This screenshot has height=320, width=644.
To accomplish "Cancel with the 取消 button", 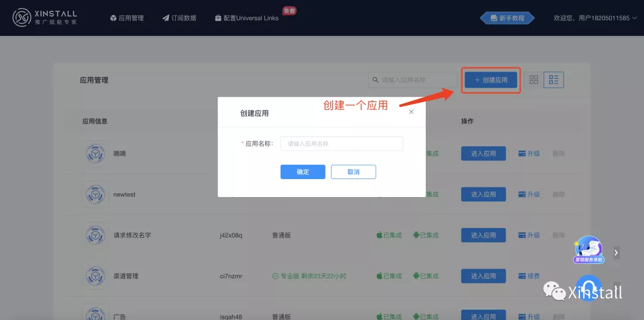I will (353, 172).
